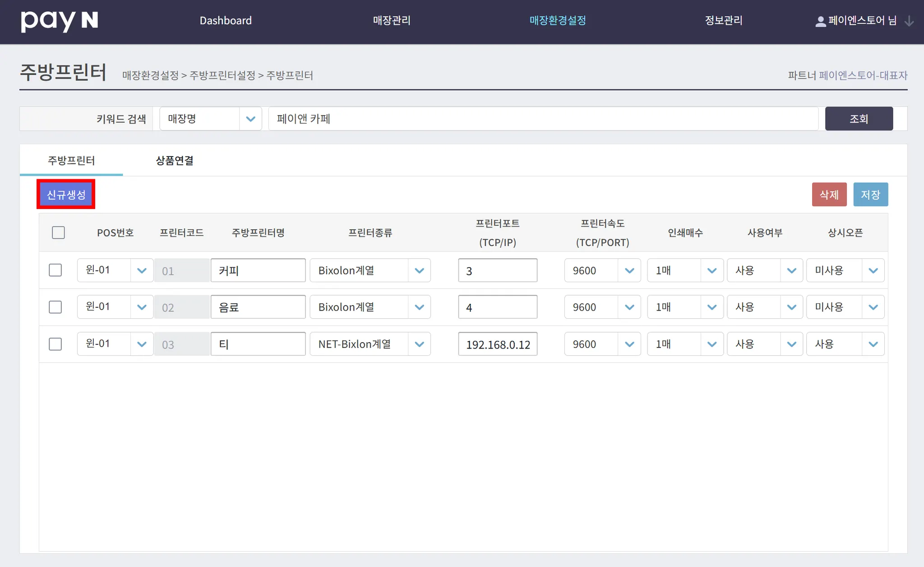Tick the checkbox for the 커피 row

pyautogui.click(x=55, y=270)
